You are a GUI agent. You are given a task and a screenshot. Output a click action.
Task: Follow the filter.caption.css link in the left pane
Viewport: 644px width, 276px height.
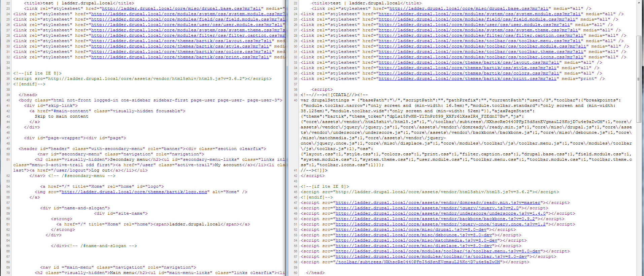(188, 35)
